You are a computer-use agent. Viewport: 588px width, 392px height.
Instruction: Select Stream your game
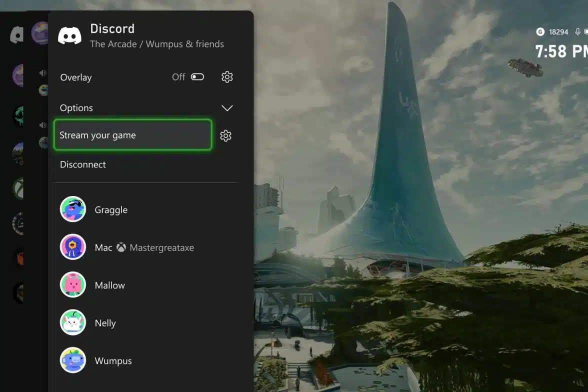point(133,135)
